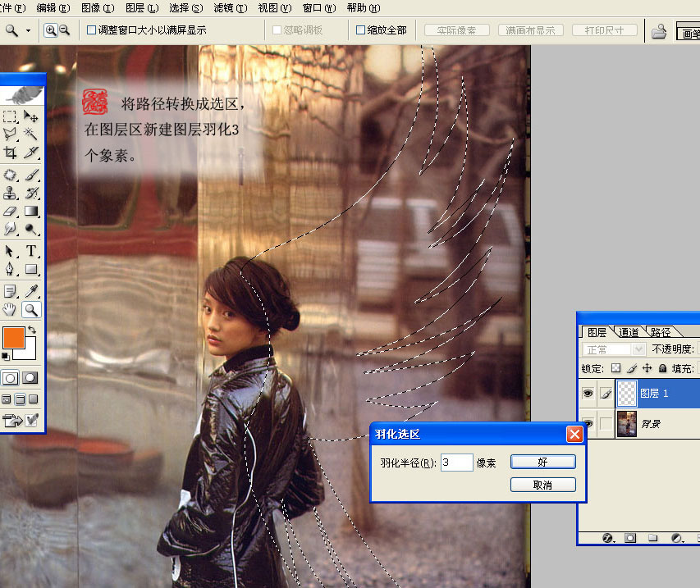This screenshot has width=700, height=588.
Task: Click zoom-in magnifier in options bar
Action: pyautogui.click(x=50, y=30)
